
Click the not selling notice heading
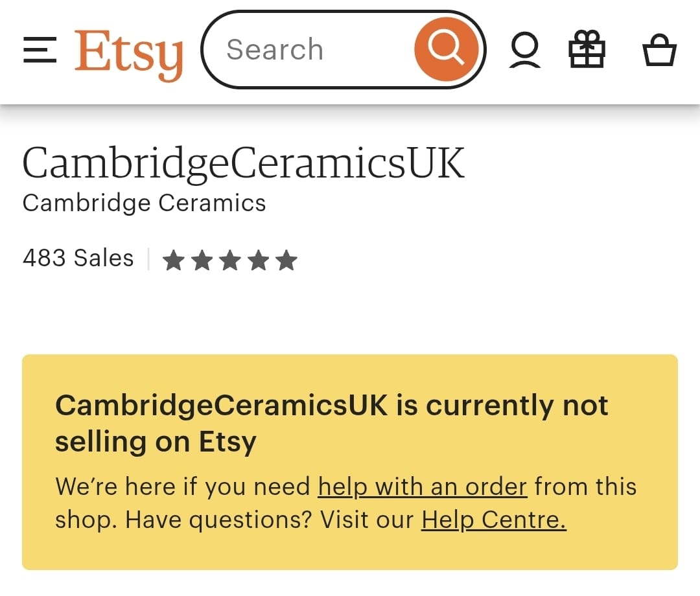[332, 422]
